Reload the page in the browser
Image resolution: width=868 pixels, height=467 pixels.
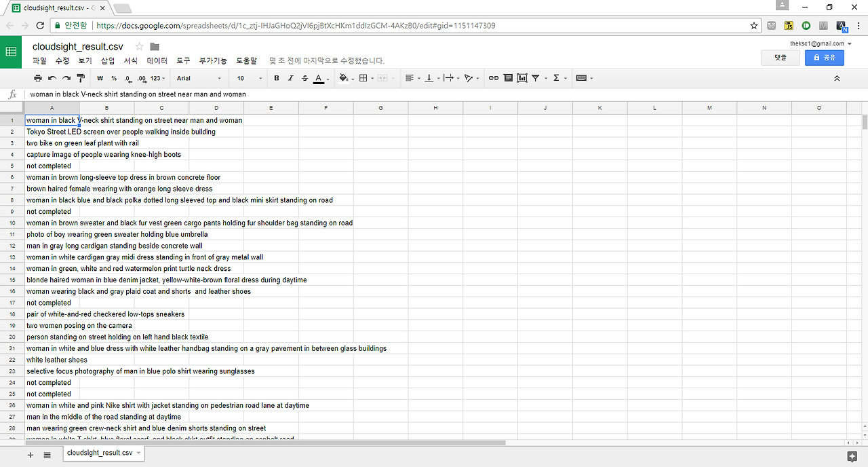click(40, 26)
